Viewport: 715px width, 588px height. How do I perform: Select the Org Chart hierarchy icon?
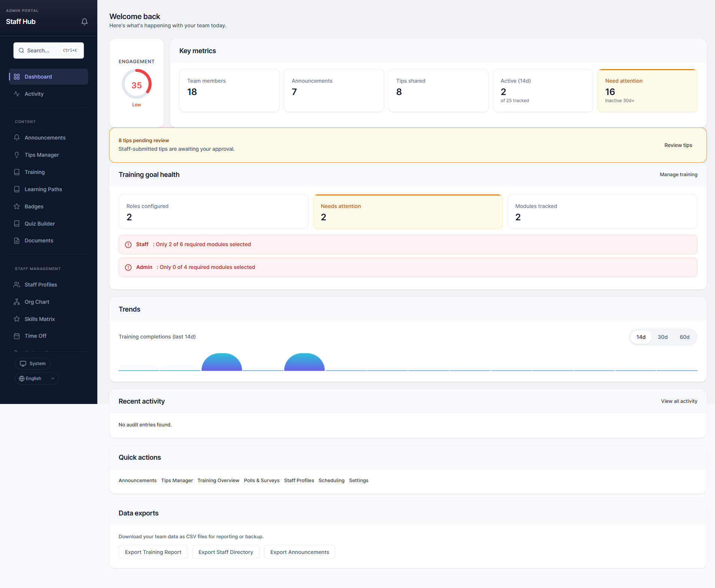tap(17, 301)
